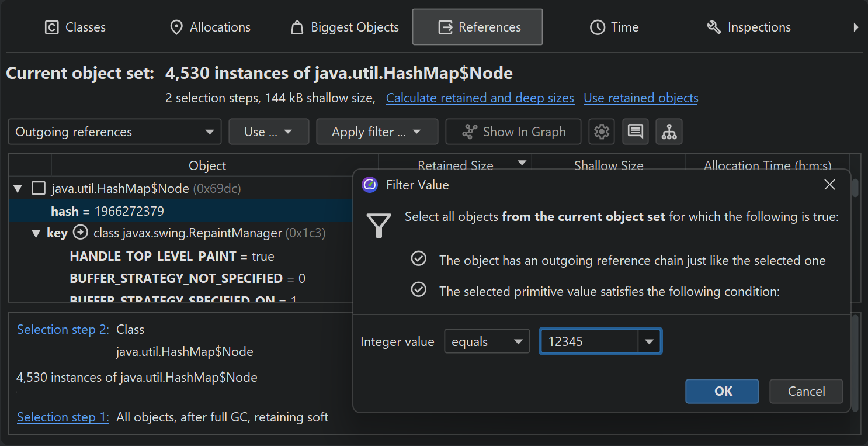Open the integer value history dropdown arrow
868x446 pixels.
pyautogui.click(x=649, y=342)
